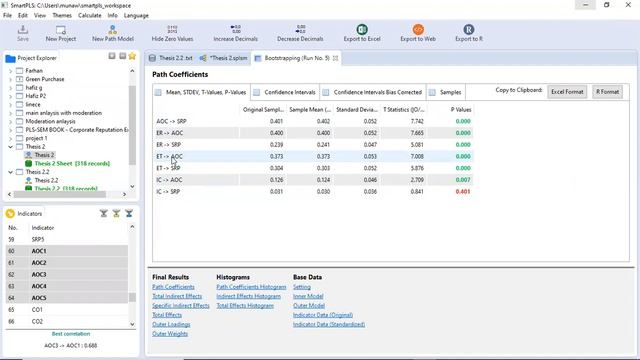
Task: Copy to clipboard in Excel Format
Action: point(567,92)
